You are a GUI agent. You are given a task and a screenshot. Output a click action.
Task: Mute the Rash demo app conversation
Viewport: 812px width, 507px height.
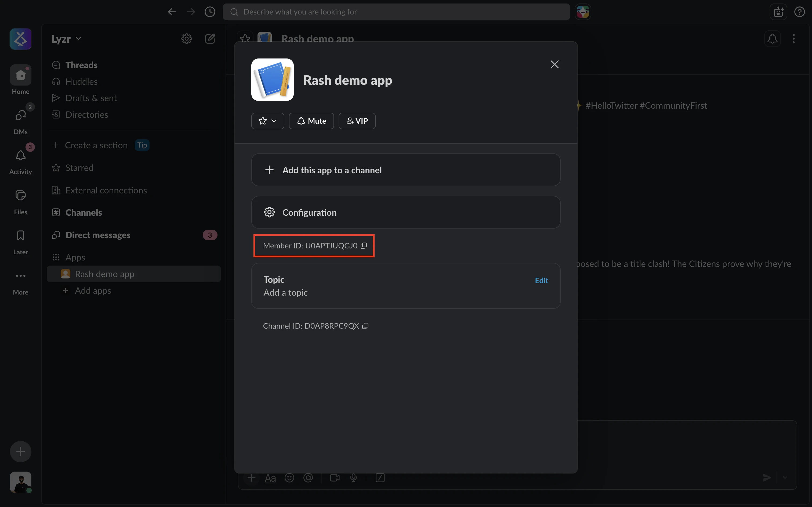tap(311, 121)
